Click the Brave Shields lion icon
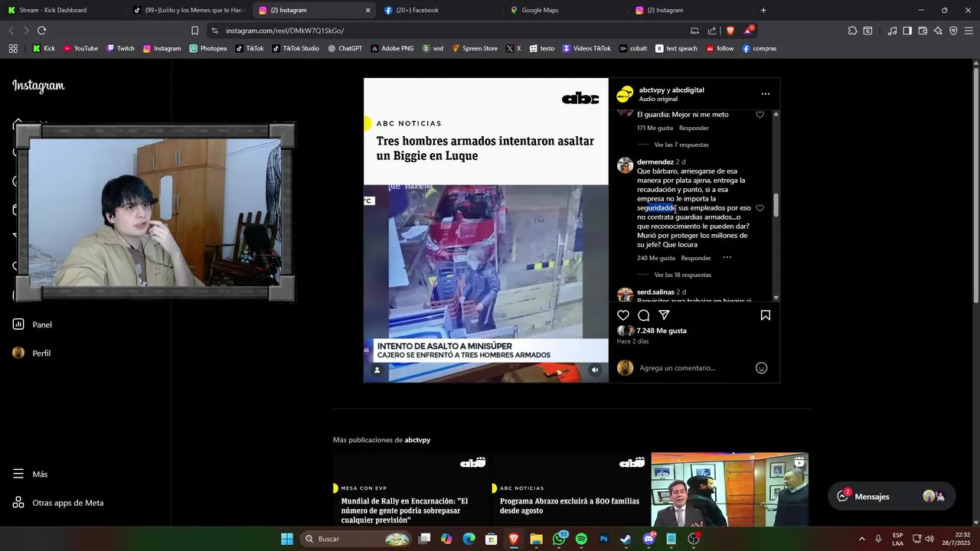Viewport: 980px width, 551px height. 730,31
